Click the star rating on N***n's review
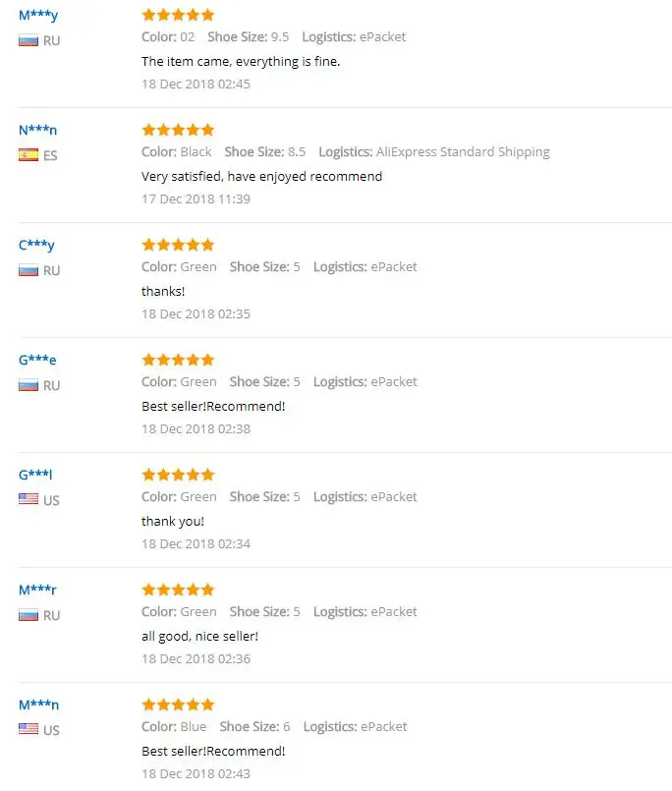This screenshot has width=672, height=791. pyautogui.click(x=178, y=130)
